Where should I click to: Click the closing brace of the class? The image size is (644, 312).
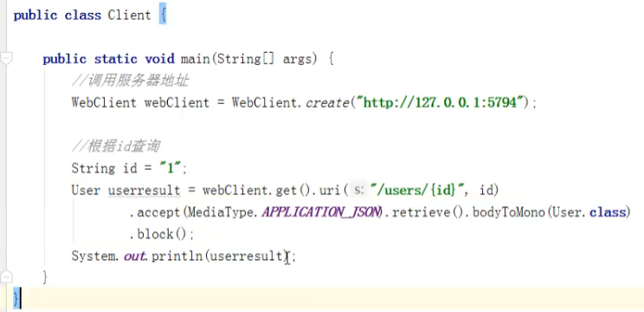point(16,299)
